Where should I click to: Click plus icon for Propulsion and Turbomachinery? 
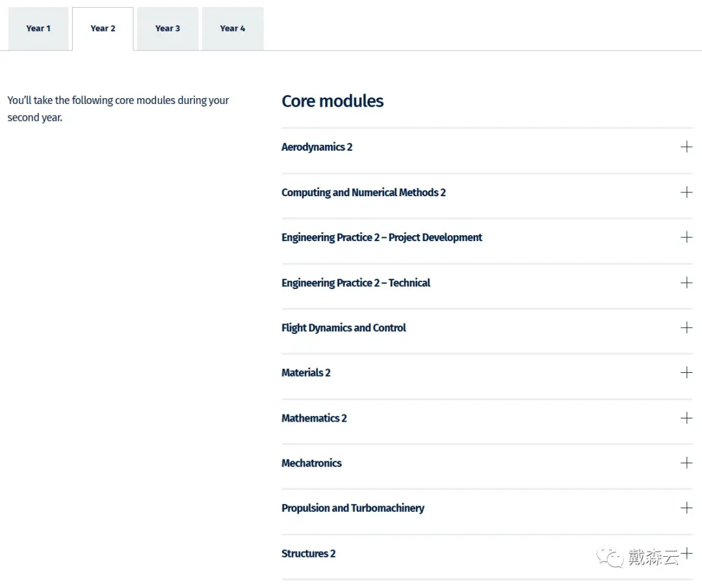pos(686,508)
